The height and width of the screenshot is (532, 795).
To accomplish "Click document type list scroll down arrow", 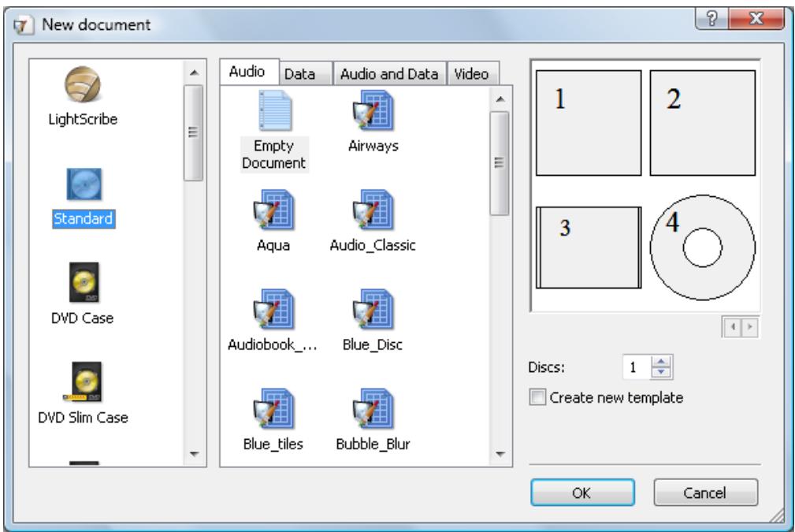I will click(194, 454).
